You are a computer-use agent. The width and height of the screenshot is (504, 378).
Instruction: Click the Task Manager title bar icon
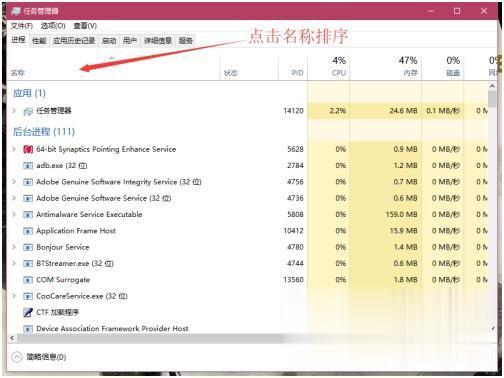pyautogui.click(x=16, y=11)
